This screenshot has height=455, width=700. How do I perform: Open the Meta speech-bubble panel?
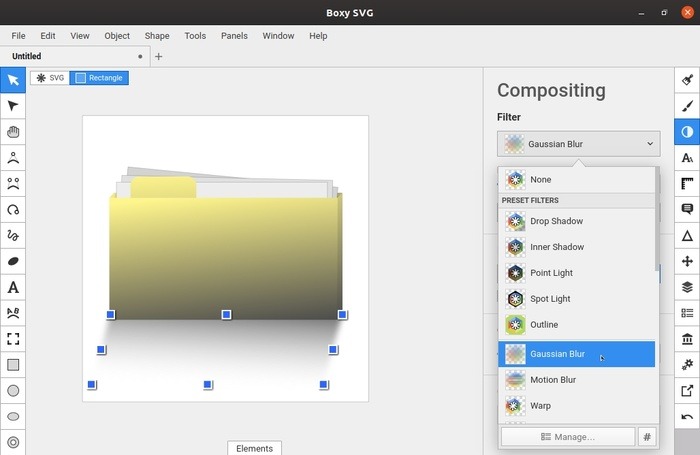click(687, 209)
